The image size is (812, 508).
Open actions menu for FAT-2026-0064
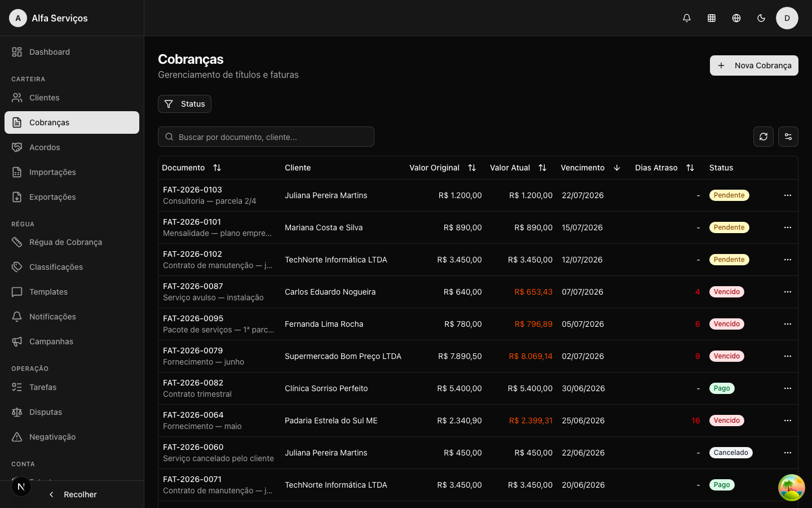[x=788, y=421]
